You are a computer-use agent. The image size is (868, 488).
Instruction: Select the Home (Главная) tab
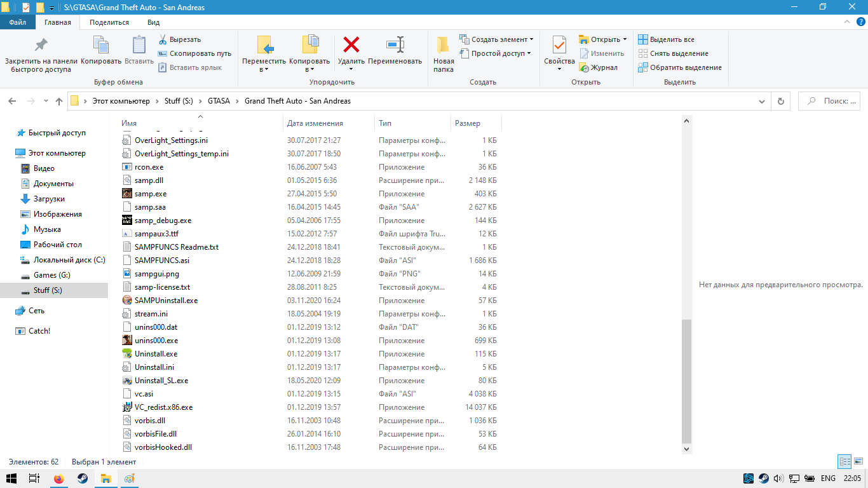pos(58,22)
